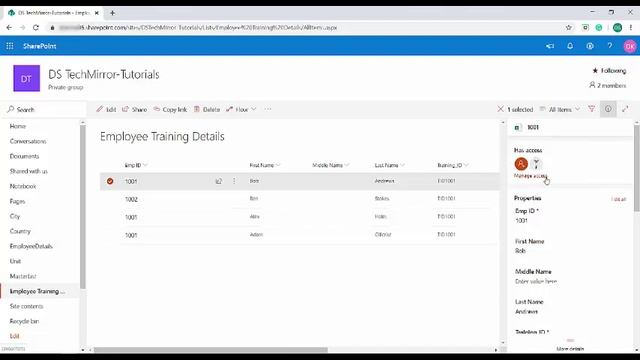The image size is (640, 360).
Task: Click share icon in Rob's row
Action: (x=219, y=181)
